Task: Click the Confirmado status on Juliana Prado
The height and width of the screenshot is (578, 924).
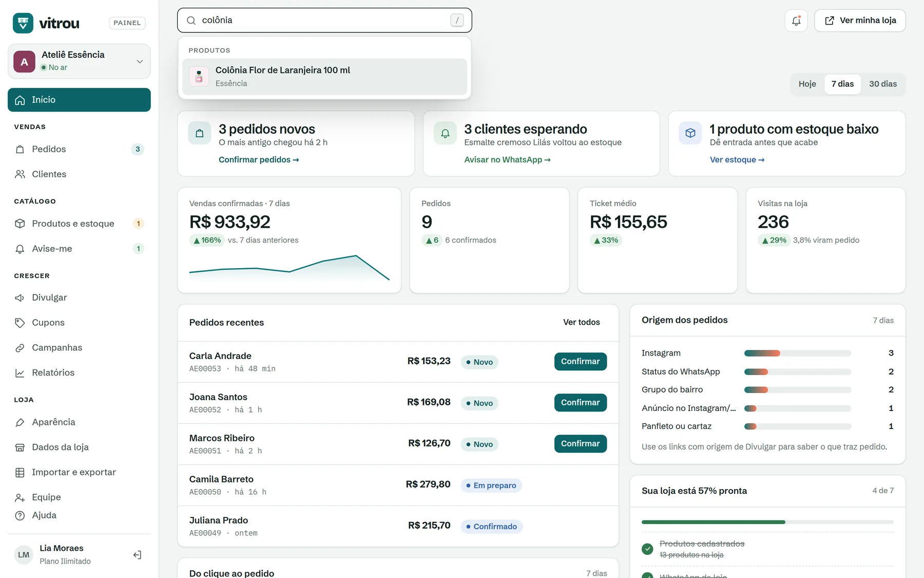Action: tap(492, 527)
